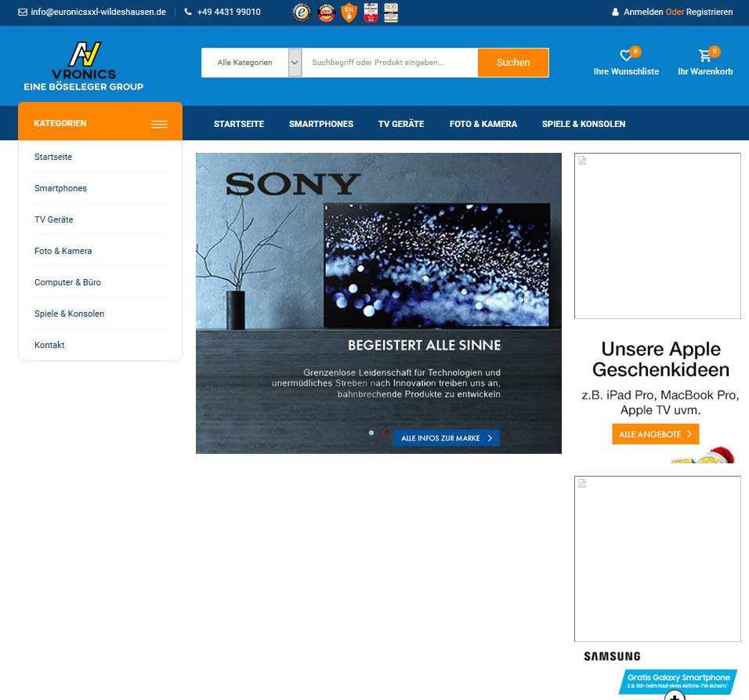749x700 pixels.
Task: Select Smartphones in the sidebar categories
Action: [x=60, y=188]
